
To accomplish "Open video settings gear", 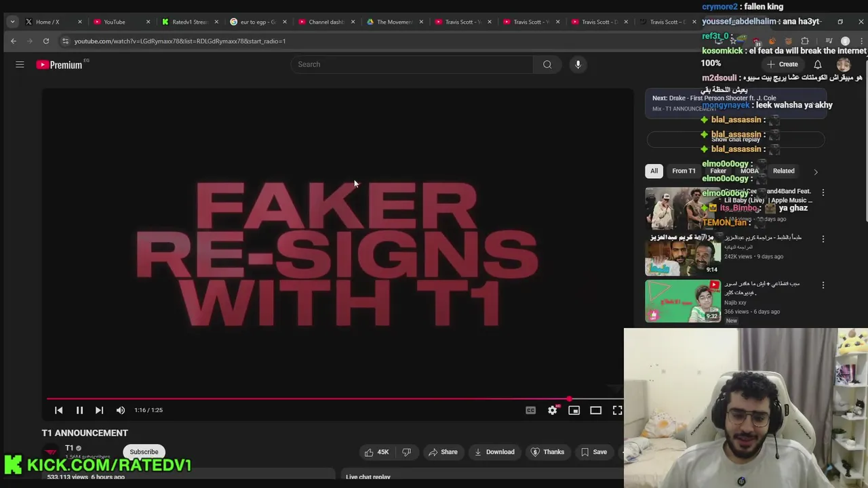I will tap(553, 410).
